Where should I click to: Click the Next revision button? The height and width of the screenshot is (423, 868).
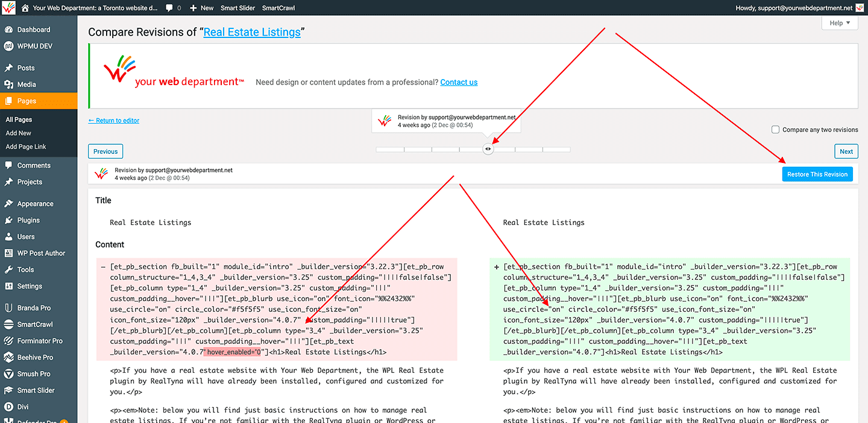click(x=846, y=151)
